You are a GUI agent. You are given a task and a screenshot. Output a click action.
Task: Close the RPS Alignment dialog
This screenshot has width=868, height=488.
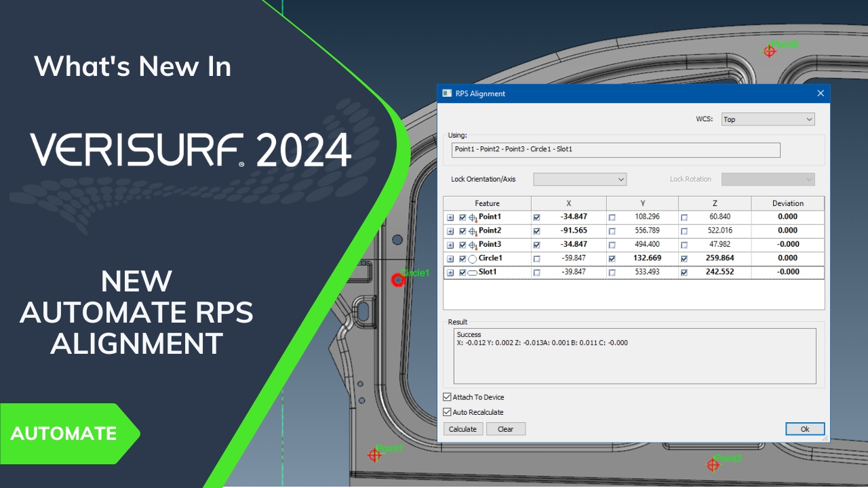click(x=821, y=94)
